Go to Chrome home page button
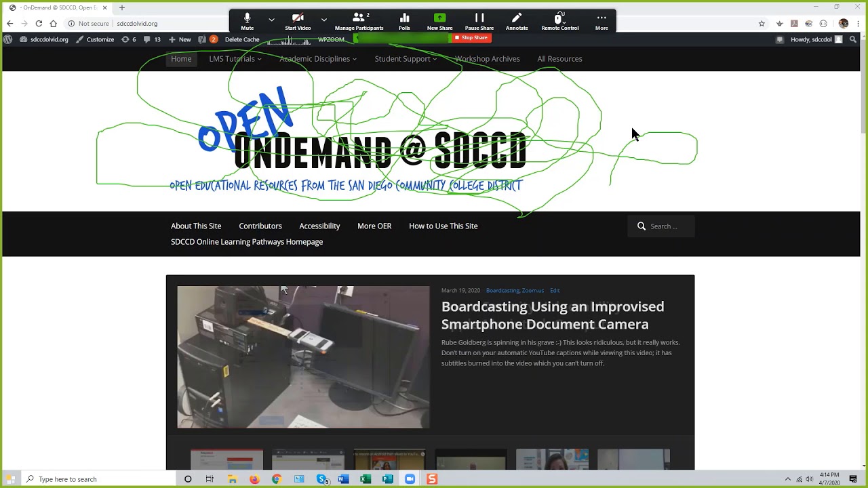Screen dimensions: 868x488 click(x=53, y=23)
